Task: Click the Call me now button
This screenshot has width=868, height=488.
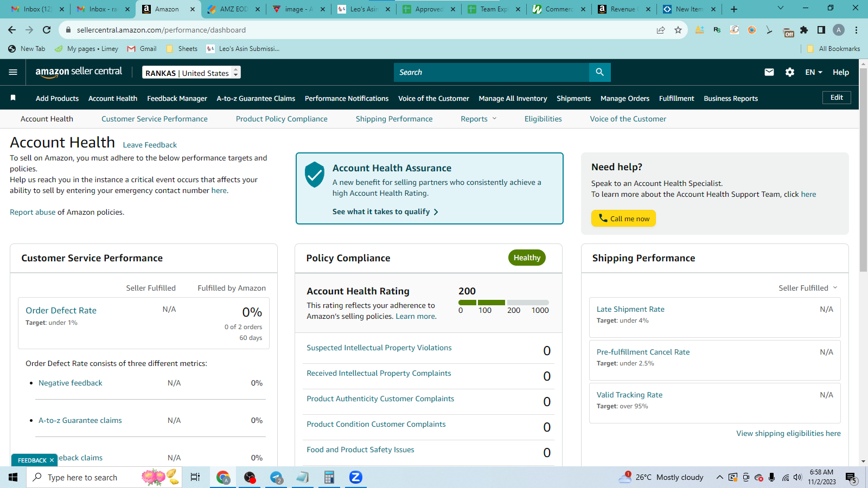Action: tap(623, 218)
